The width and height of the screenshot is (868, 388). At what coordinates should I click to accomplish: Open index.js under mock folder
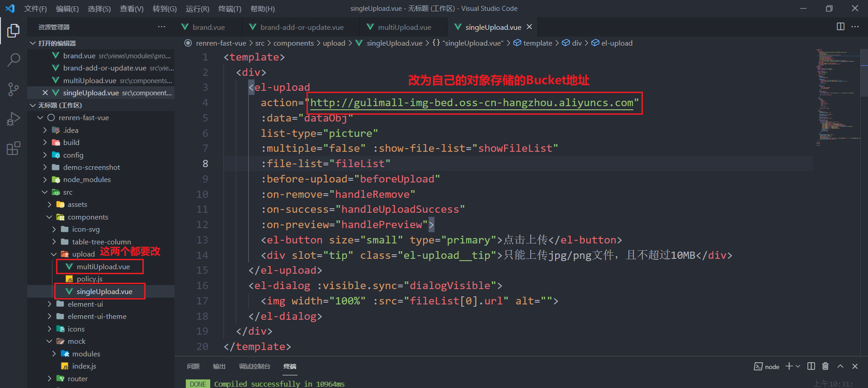pyautogui.click(x=101, y=366)
